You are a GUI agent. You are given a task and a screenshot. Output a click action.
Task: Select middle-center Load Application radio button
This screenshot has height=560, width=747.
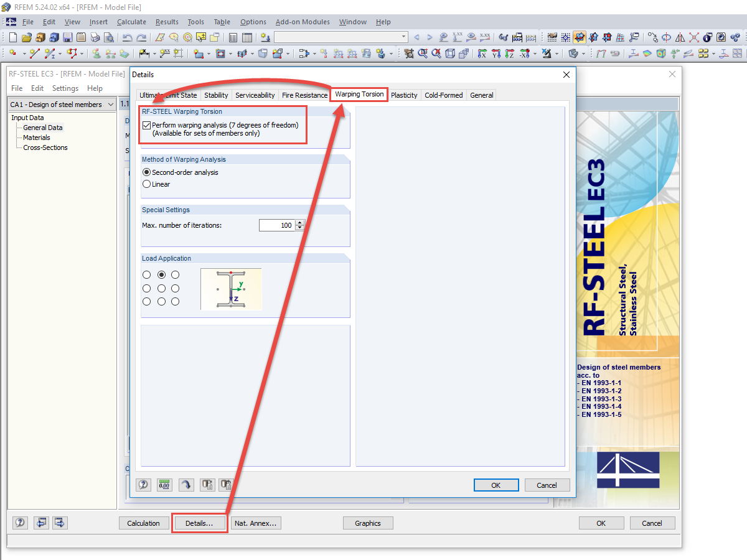(161, 288)
